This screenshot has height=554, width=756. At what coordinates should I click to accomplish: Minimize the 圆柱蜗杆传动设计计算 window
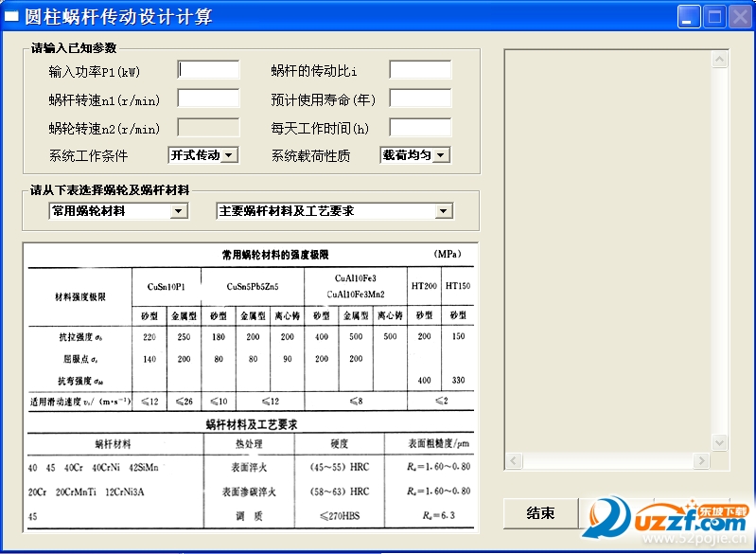click(690, 16)
